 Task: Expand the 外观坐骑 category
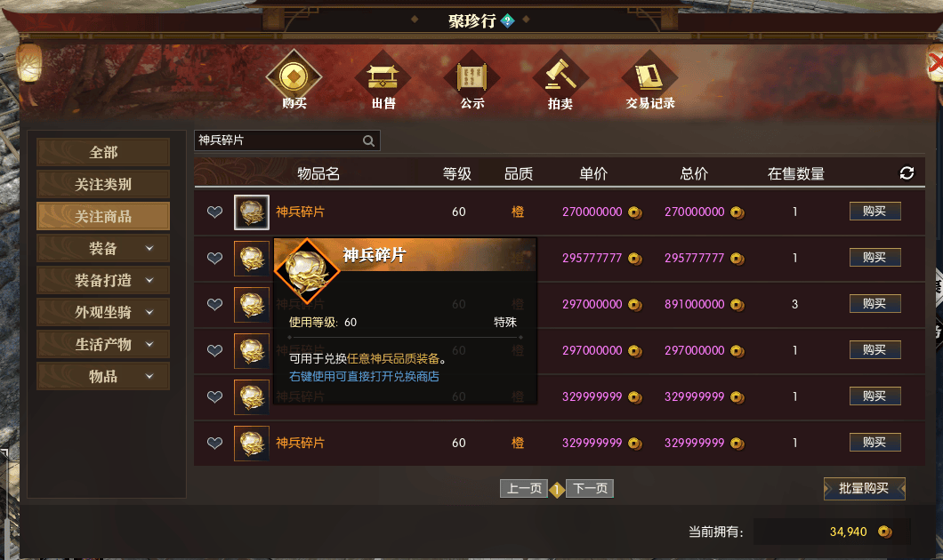(x=103, y=313)
